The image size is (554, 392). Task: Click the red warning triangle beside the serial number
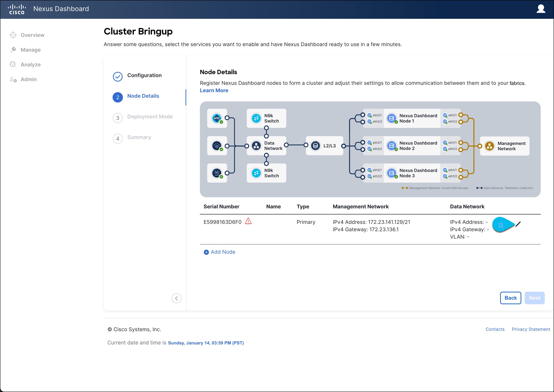pos(248,221)
